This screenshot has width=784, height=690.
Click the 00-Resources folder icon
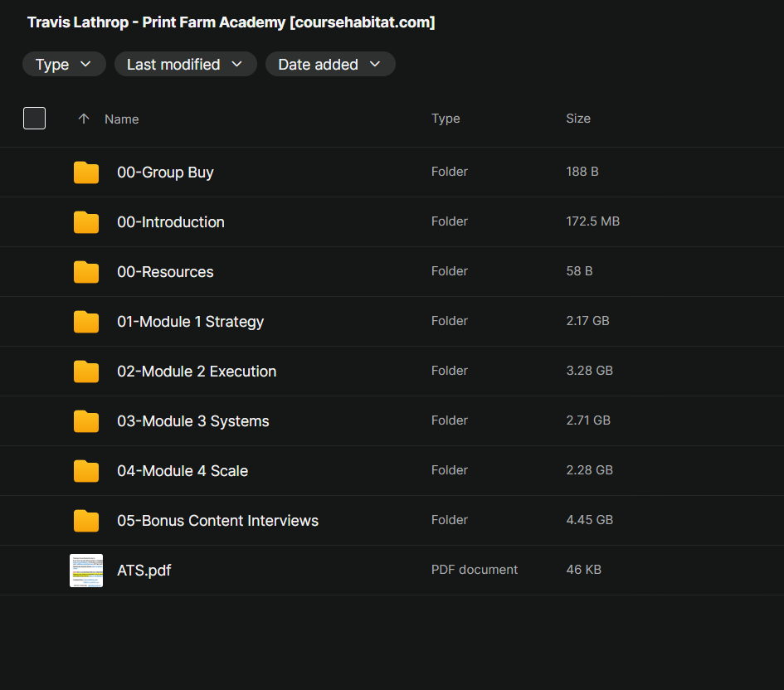86,272
